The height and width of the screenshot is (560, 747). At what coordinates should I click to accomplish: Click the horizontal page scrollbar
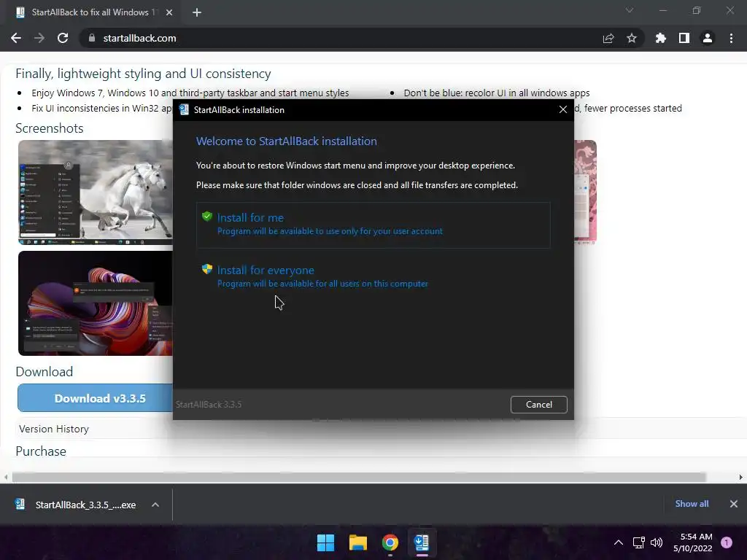(359, 477)
